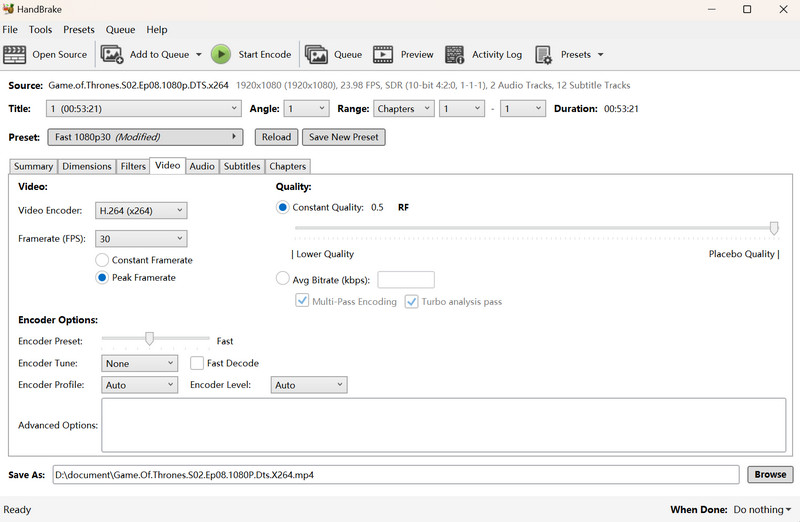Click the Constant Quality slider handle
This screenshot has height=522, width=800.
[774, 228]
